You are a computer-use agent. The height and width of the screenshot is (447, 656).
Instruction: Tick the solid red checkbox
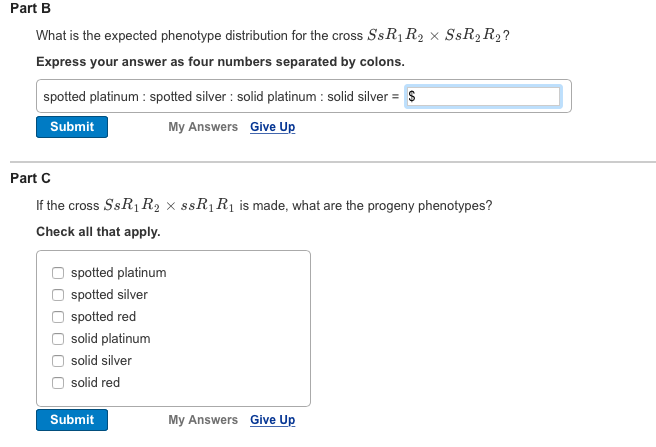(59, 383)
